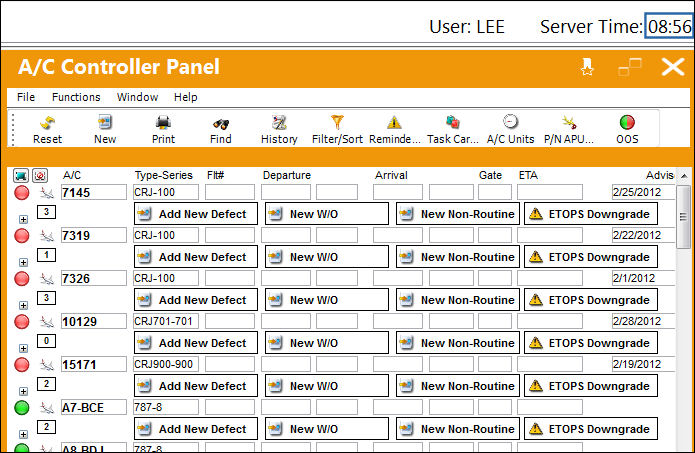Expand the row under aircraft 7319
Screen dimensions: 695x453
coord(23,262)
